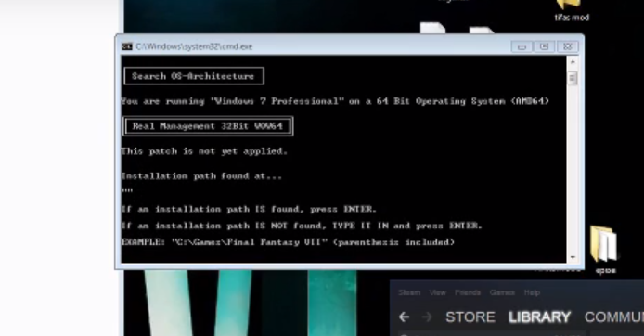Open the Help menu in Steam

(532, 292)
